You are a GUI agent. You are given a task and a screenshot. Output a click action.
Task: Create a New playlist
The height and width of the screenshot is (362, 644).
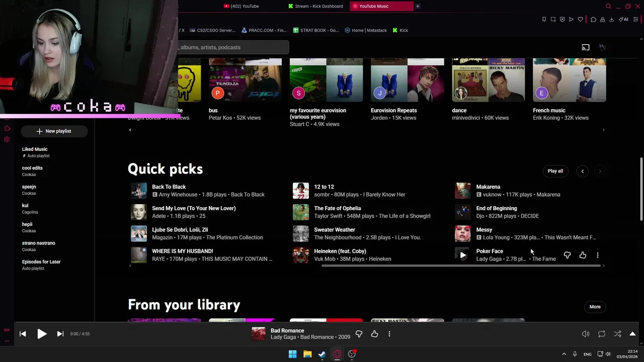point(54,131)
